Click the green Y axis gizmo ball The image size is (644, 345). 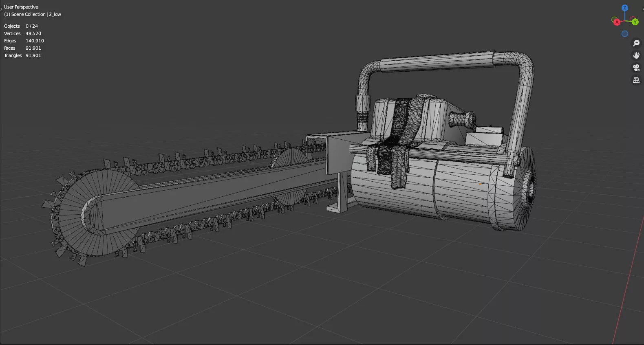tap(635, 22)
